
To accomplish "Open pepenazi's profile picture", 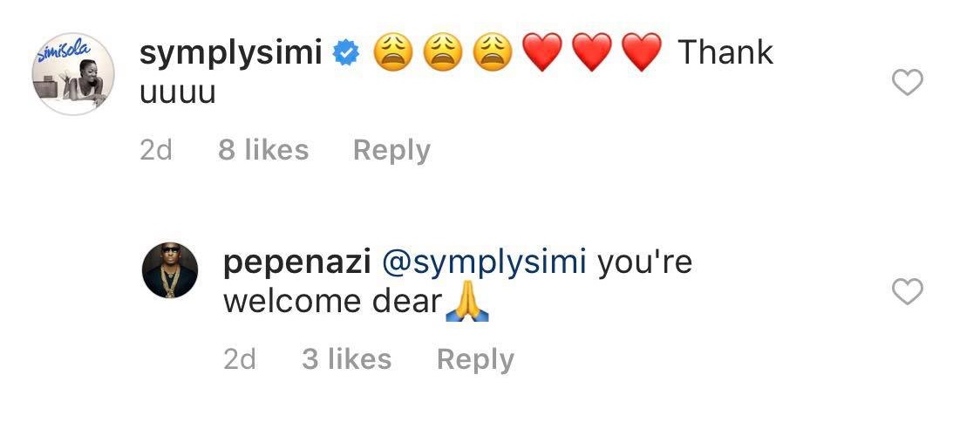I will [170, 270].
